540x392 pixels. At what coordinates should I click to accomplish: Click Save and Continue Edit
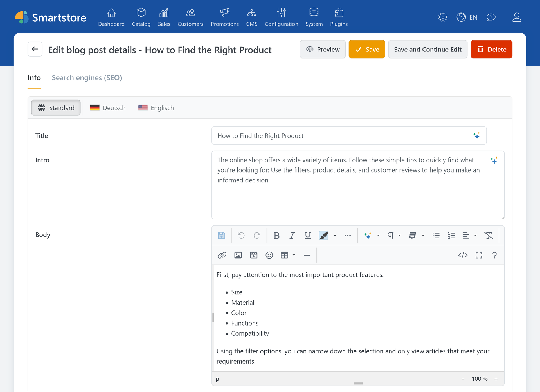[x=427, y=49]
